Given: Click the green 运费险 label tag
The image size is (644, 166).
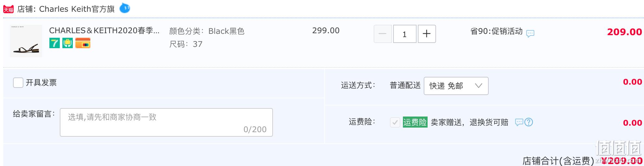Looking at the screenshot, I should coord(415,122).
